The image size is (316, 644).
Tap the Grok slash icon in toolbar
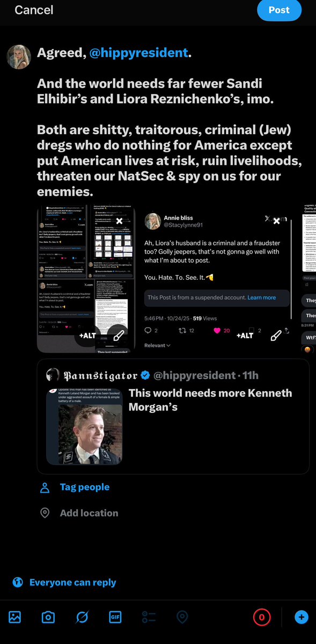[82, 617]
